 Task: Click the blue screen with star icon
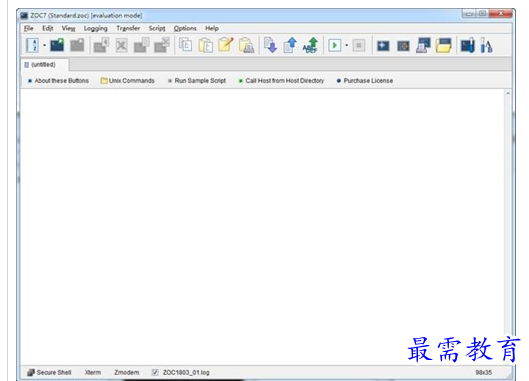click(x=383, y=45)
